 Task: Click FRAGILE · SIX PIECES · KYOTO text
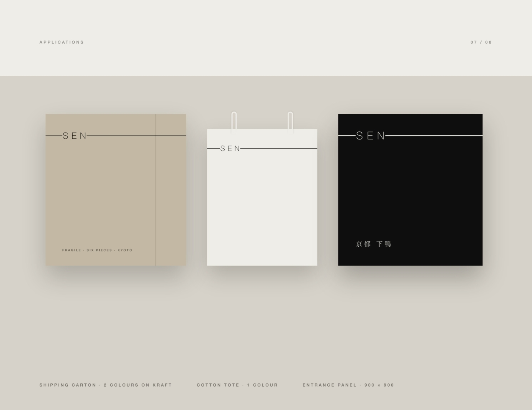pos(97,250)
